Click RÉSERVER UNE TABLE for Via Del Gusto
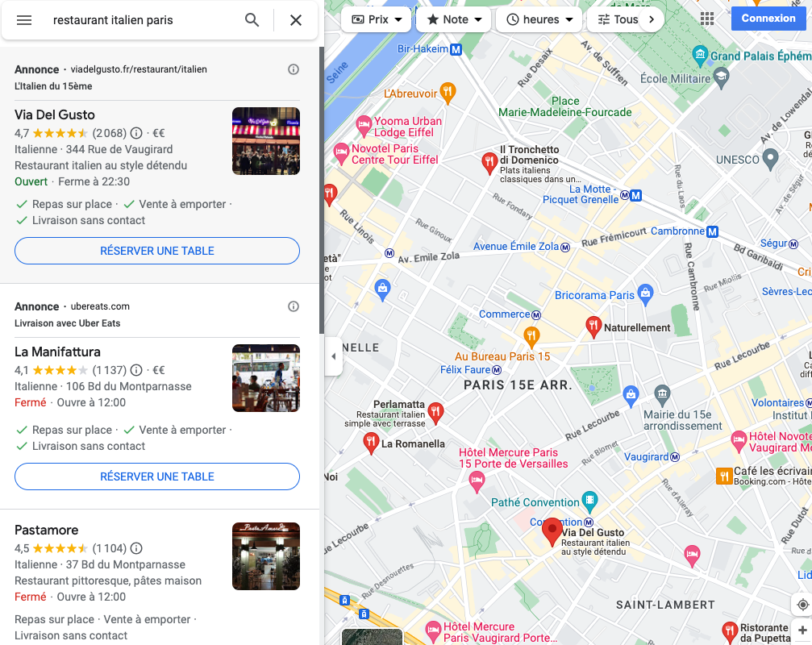The height and width of the screenshot is (645, 812). (x=157, y=251)
